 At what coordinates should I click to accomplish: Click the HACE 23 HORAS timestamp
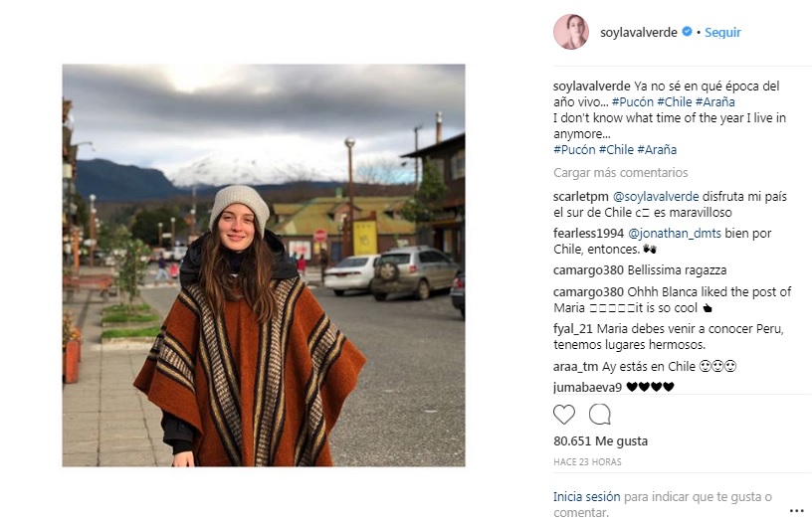click(587, 462)
